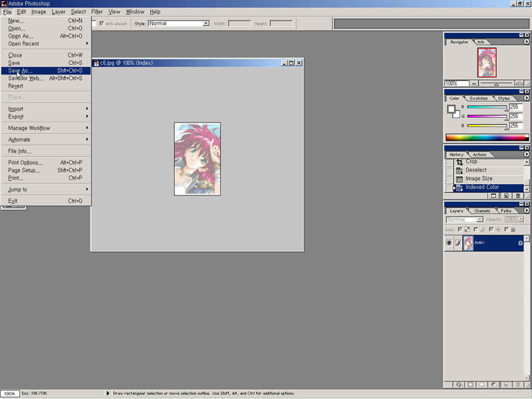The image size is (532, 399).
Task: Toggle lock all checkbox
Action: [x=506, y=229]
